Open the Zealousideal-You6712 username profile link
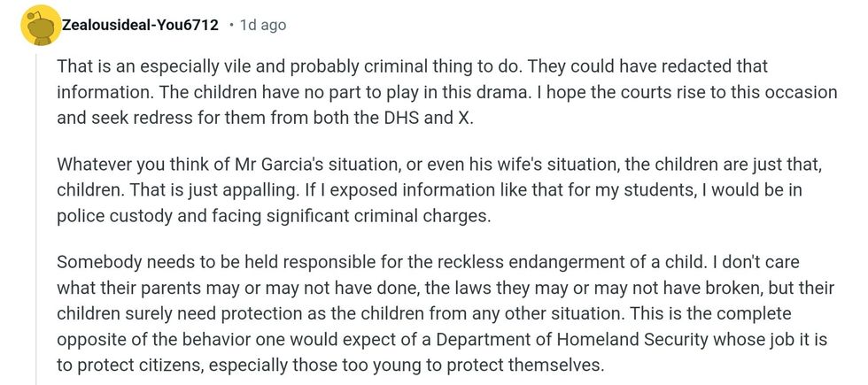 (140, 26)
